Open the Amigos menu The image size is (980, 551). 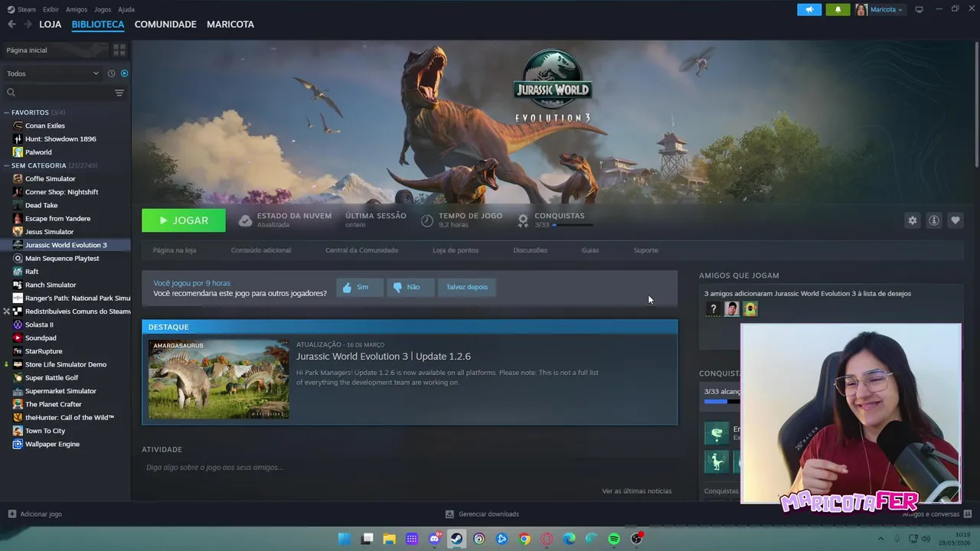pyautogui.click(x=77, y=9)
